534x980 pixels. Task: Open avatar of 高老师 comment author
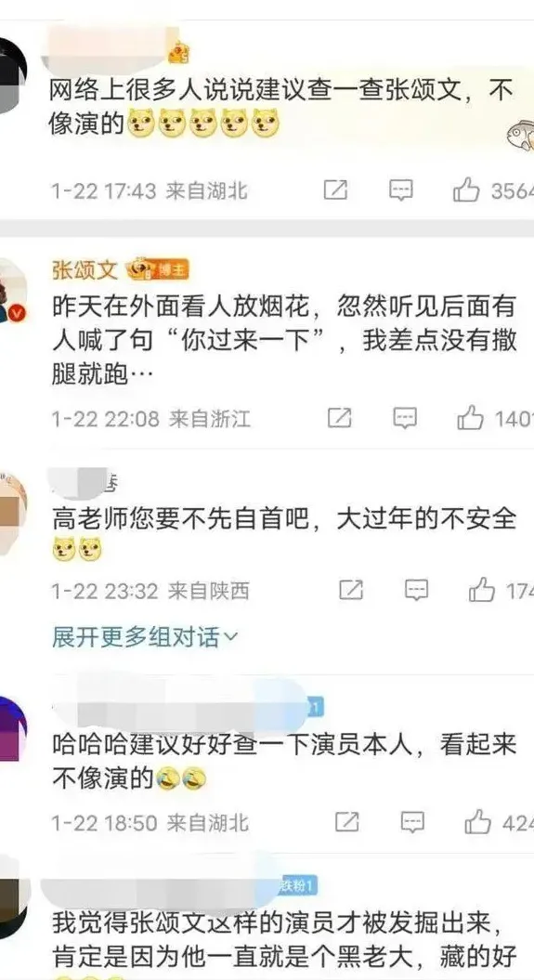click(13, 514)
